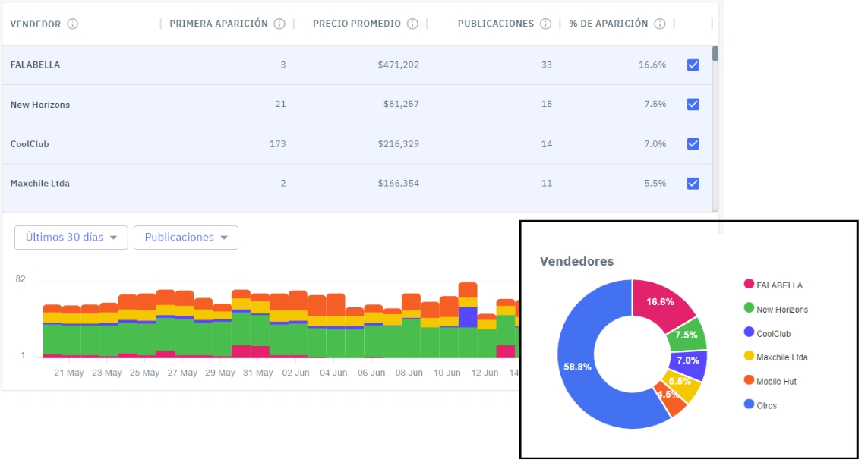Viewport: 868px width, 469px height.
Task: Click the $216,329 average price cell
Action: pyautogui.click(x=398, y=143)
